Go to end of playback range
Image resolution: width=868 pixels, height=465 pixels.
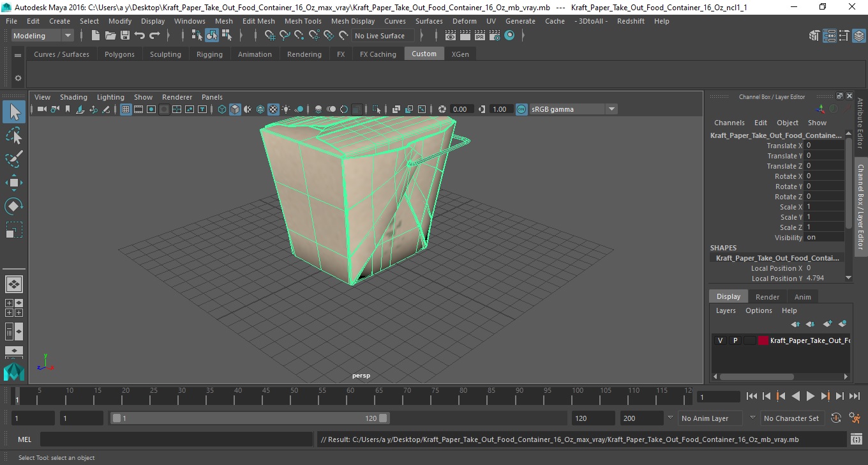click(854, 397)
